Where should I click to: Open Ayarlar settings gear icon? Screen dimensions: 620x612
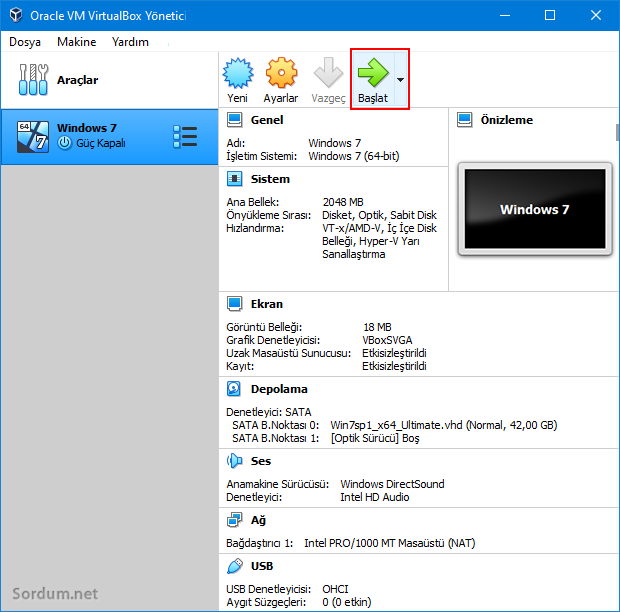pos(281,73)
